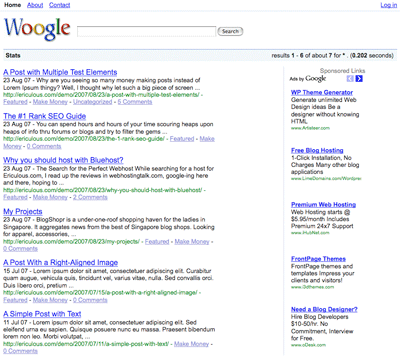Open the '2 Comments' link
The width and height of the screenshot is (400, 360).
(90, 197)
